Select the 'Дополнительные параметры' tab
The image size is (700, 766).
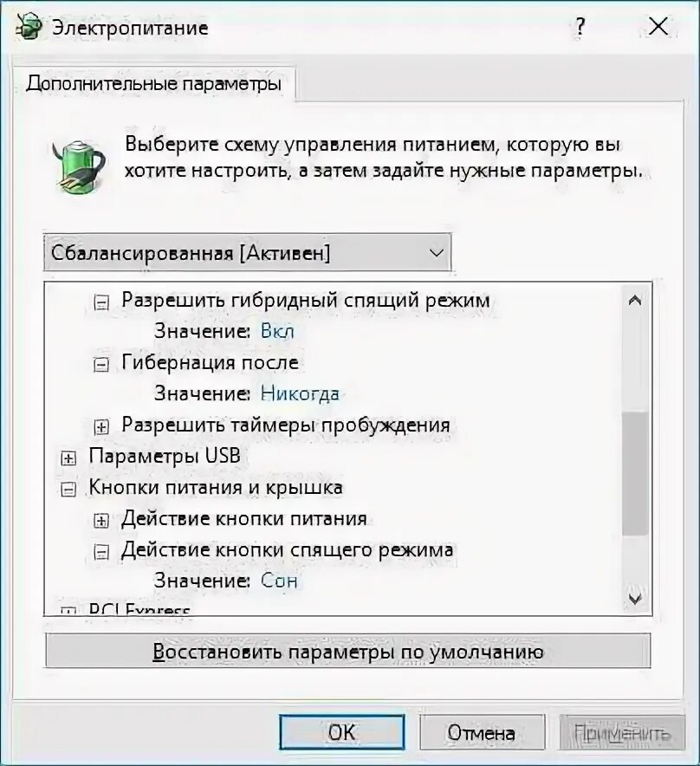(x=154, y=83)
